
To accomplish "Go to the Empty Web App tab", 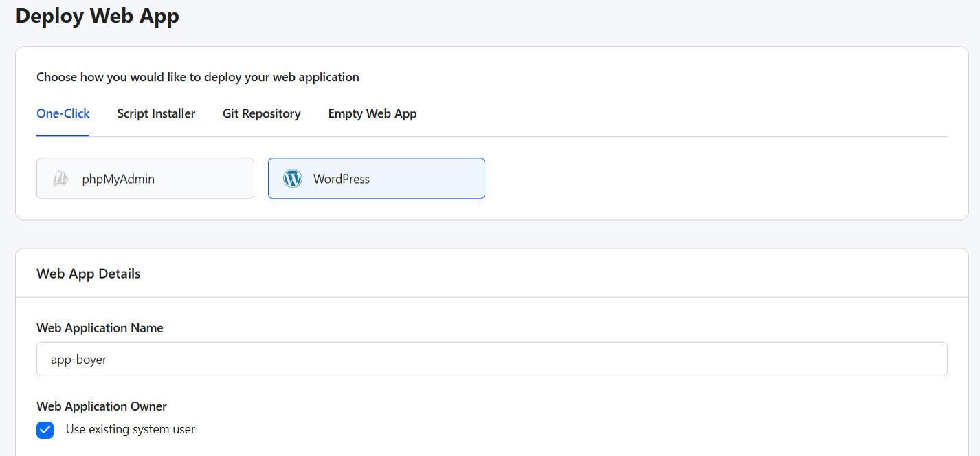I will pyautogui.click(x=372, y=113).
